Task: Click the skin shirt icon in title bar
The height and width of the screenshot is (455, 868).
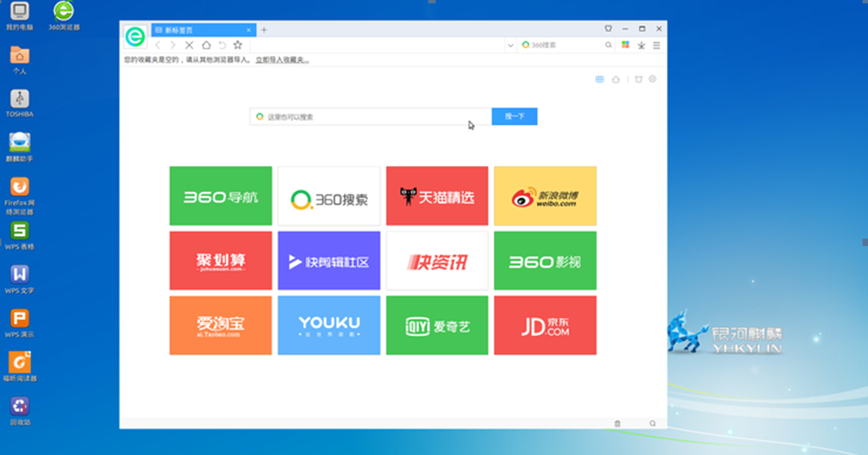Action: 608,29
